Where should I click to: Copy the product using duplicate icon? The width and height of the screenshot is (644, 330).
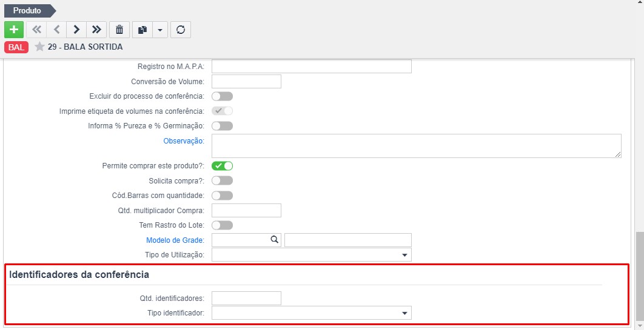(x=143, y=30)
